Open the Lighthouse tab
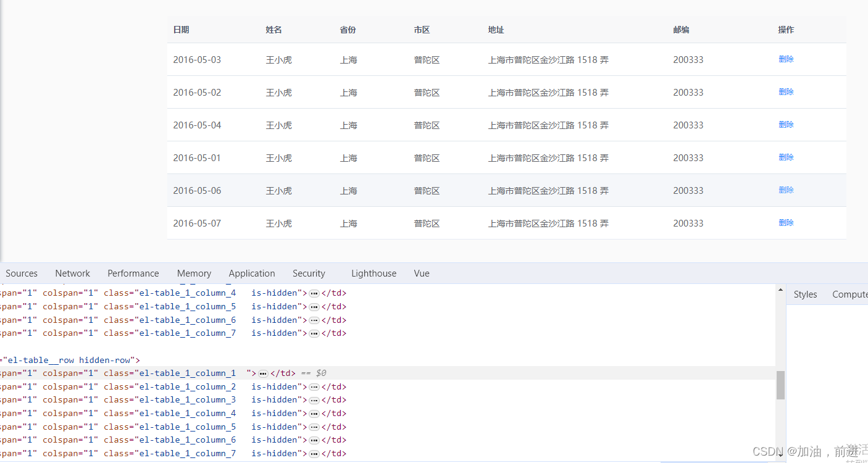 click(373, 273)
